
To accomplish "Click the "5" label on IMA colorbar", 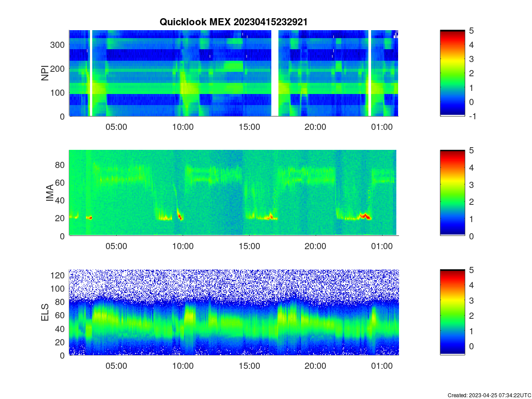I will click(x=471, y=150).
